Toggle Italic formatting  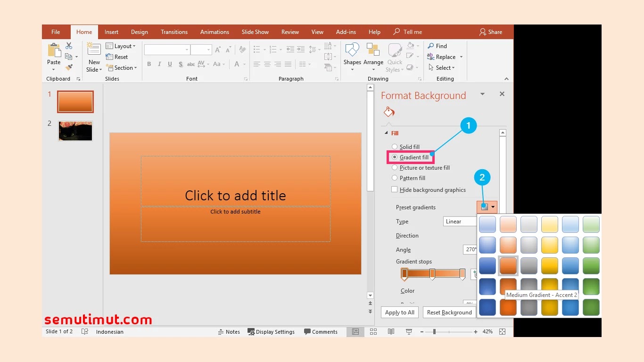[159, 64]
